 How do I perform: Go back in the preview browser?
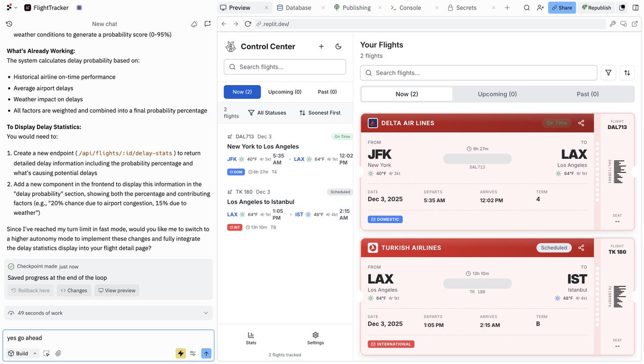tap(224, 24)
